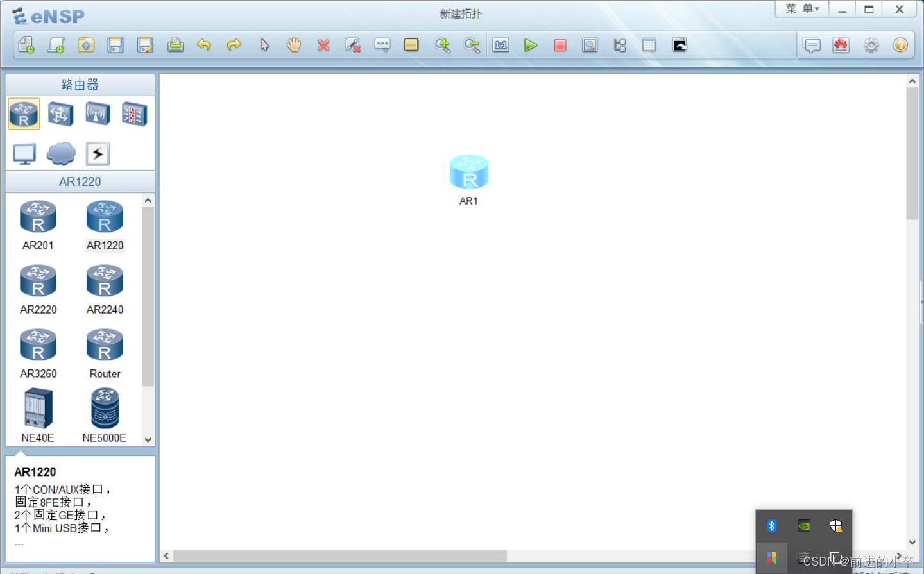Select the connection cable category

click(98, 154)
